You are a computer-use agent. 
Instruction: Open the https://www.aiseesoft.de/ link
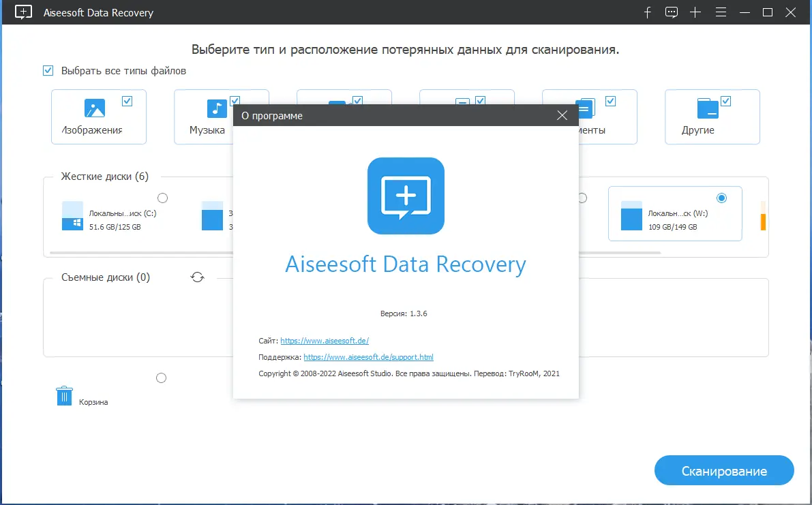[325, 340]
